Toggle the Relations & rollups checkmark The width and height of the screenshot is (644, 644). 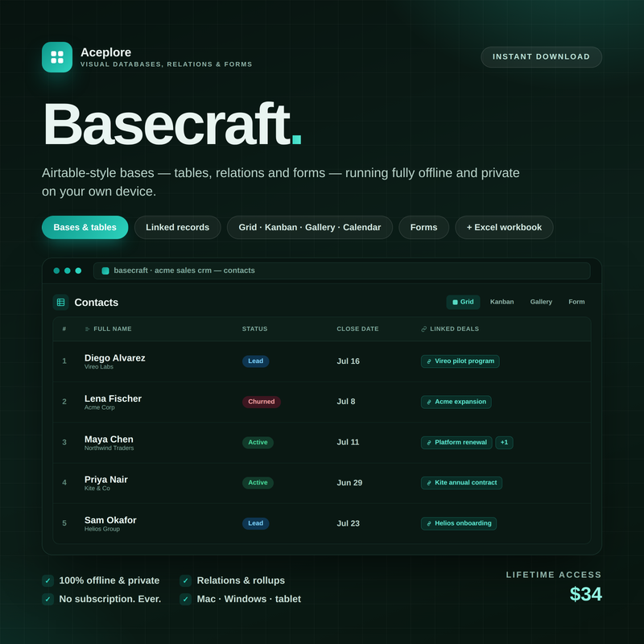pos(186,580)
